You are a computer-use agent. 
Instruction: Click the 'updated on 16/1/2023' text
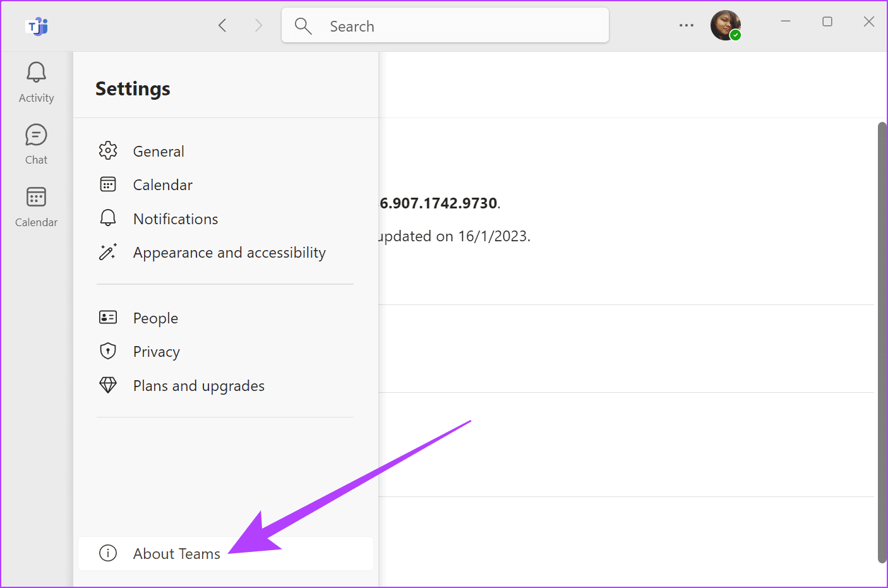pos(454,236)
